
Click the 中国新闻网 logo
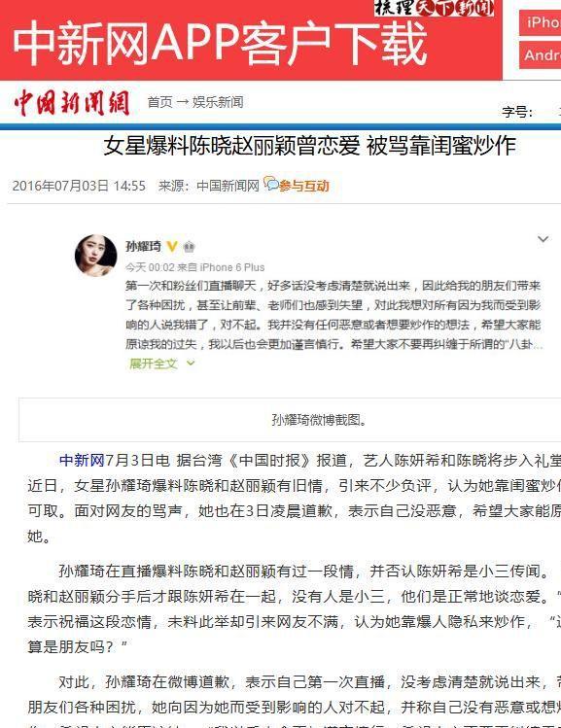point(71,102)
